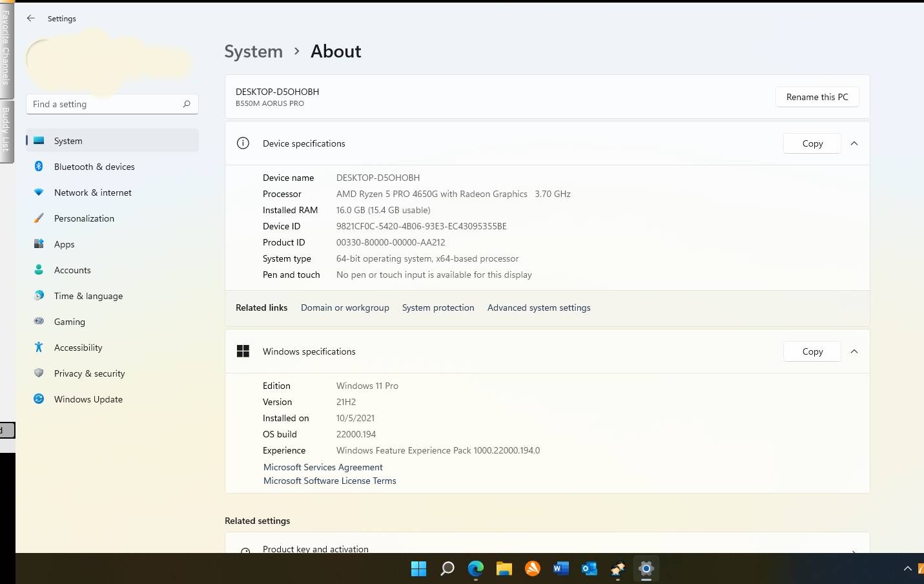This screenshot has width=924, height=584.
Task: Click the Buddy List side tab
Action: pyautogui.click(x=6, y=130)
